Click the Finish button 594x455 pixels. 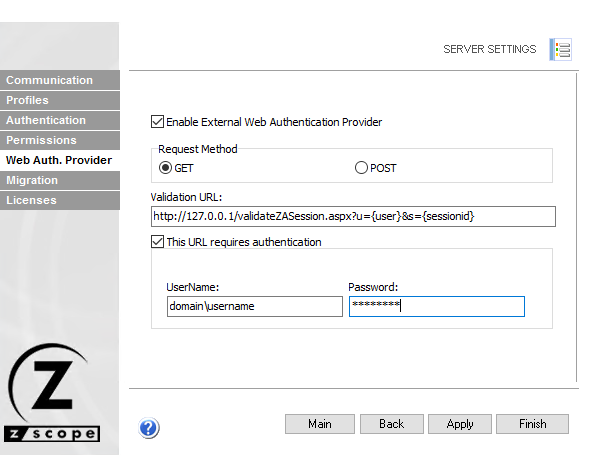[532, 424]
